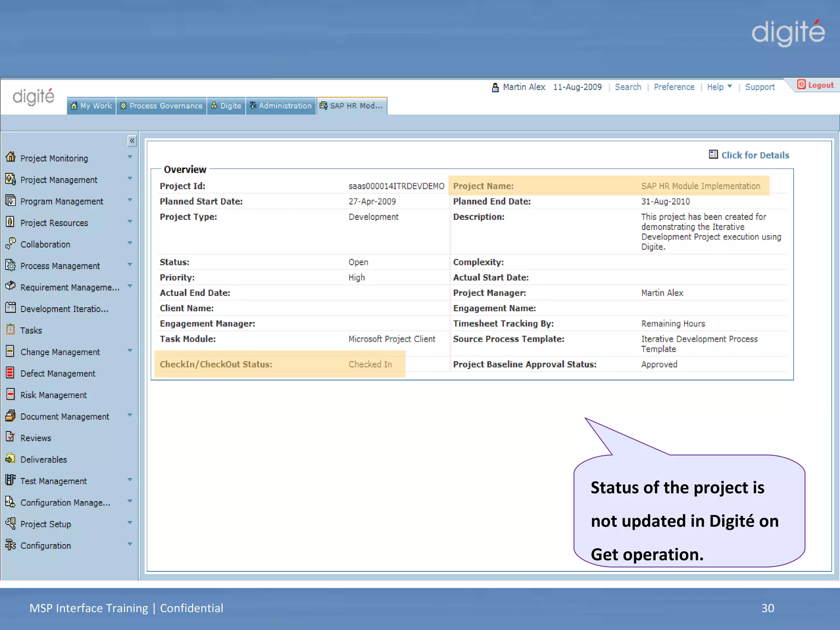Screen dimensions: 840x630
Task: Click the Process Management gear icon
Action: [x=11, y=265]
